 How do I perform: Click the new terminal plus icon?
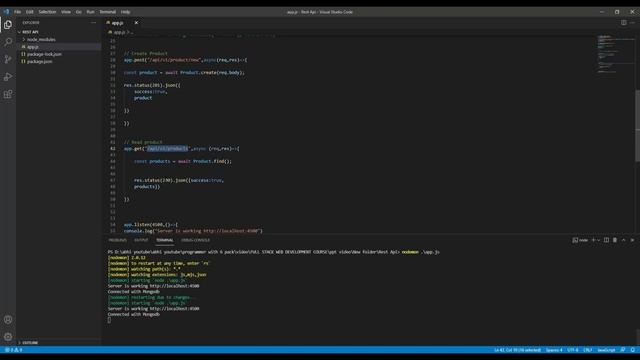(x=593, y=240)
